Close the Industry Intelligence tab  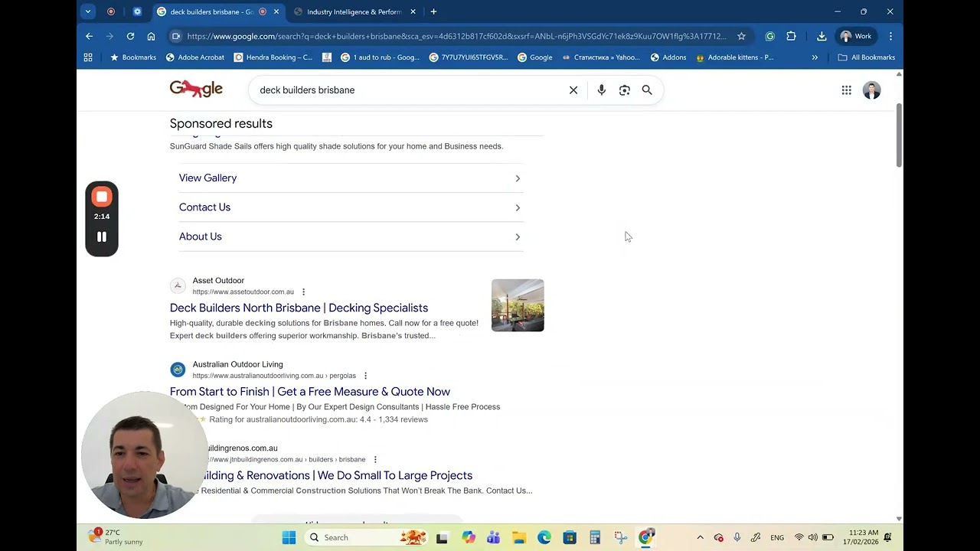413,11
